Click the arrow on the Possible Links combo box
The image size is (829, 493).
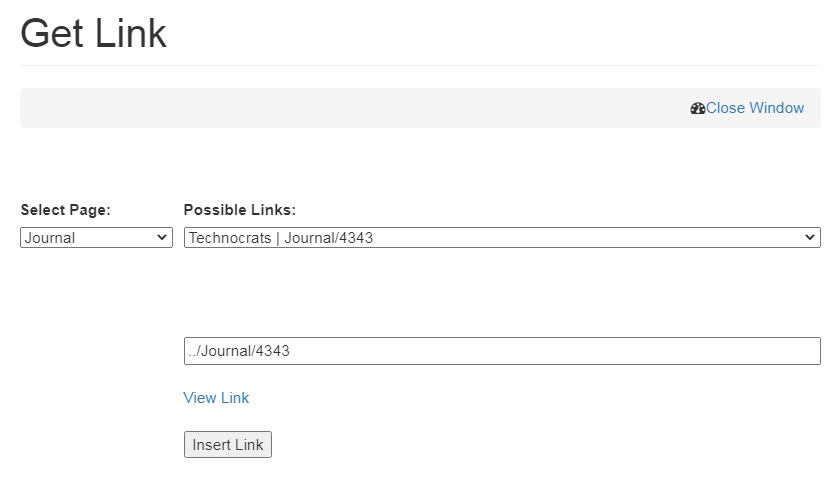tap(810, 238)
